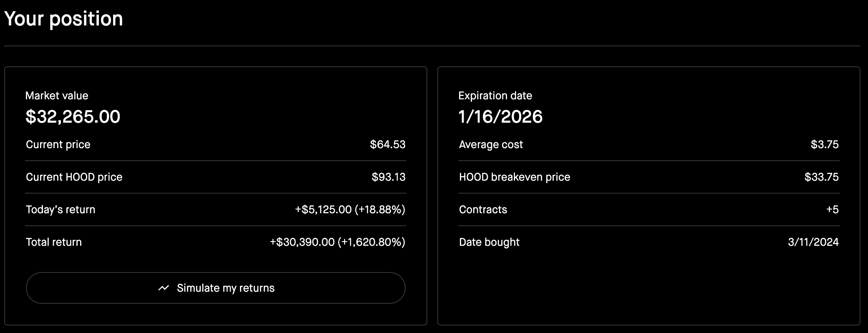The width and height of the screenshot is (868, 333).
Task: Select the HOOD breakeven price label
Action: pyautogui.click(x=515, y=177)
